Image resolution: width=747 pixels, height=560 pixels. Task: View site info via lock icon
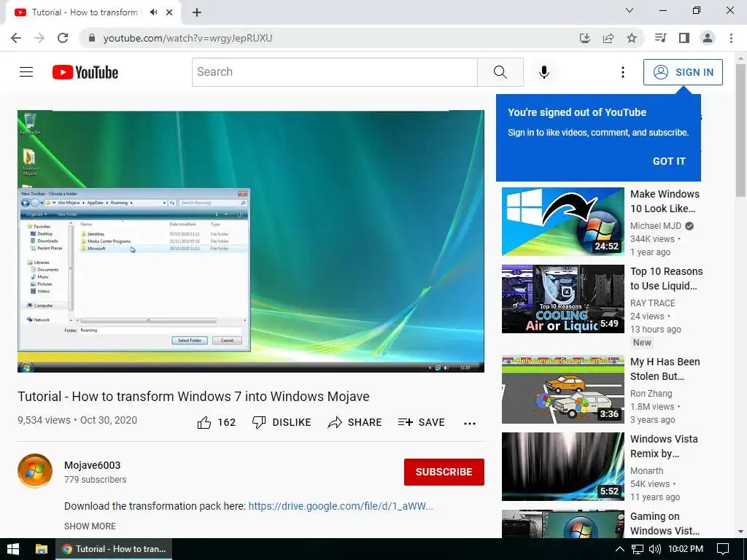92,38
